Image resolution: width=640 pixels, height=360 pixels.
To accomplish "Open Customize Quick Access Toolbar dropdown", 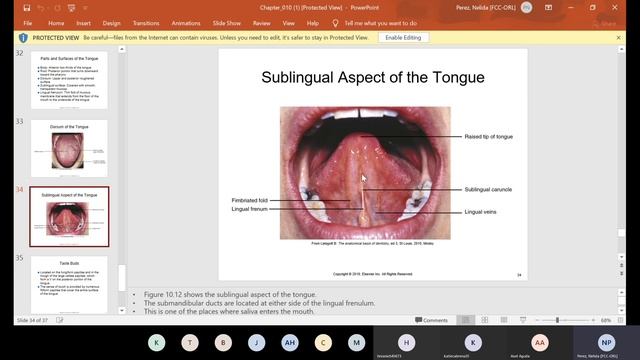I will point(85,8).
